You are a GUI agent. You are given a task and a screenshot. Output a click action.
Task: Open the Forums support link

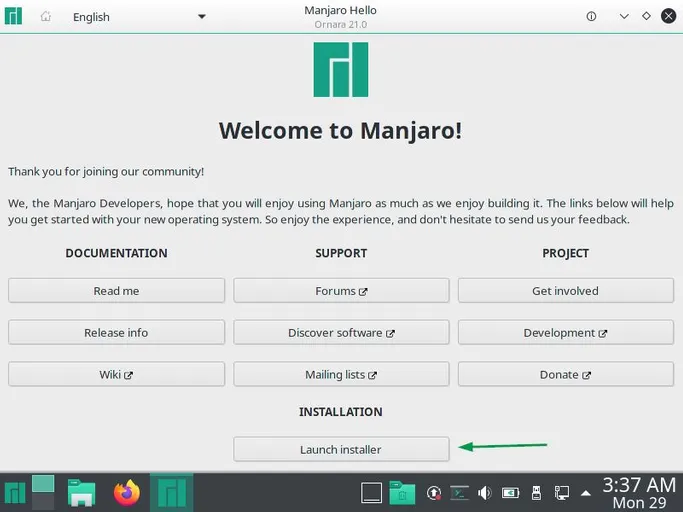[341, 291]
